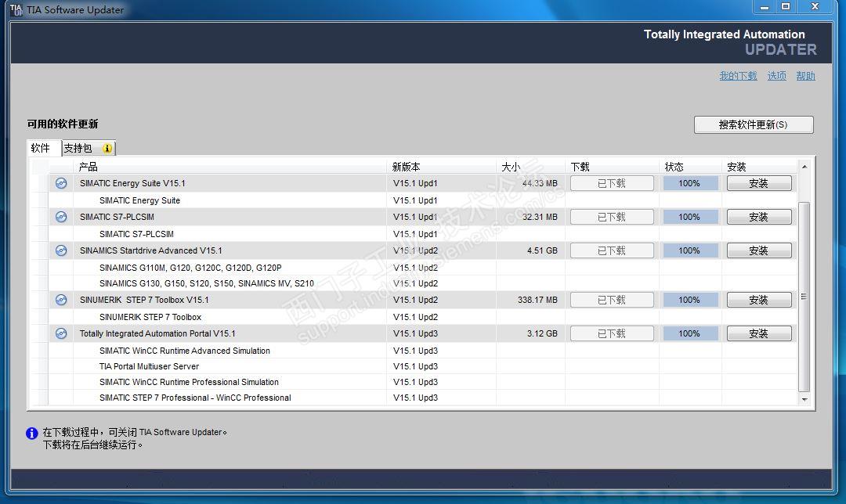
Task: Click the 下载 column header
Action: pyautogui.click(x=612, y=167)
